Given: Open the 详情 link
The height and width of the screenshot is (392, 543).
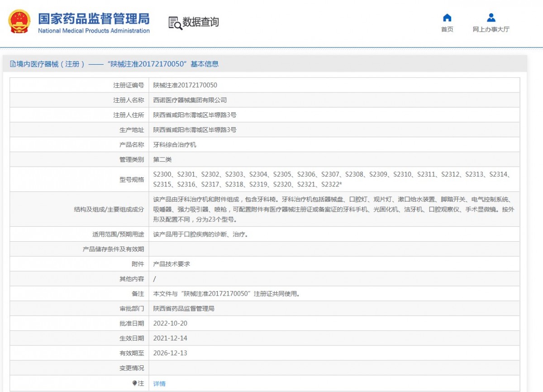Looking at the screenshot, I should click(x=159, y=383).
